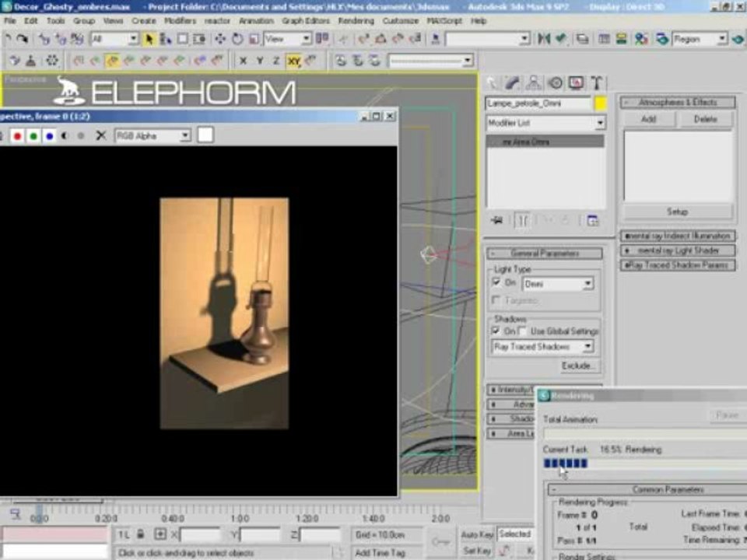Open the Graph Editors menu
This screenshot has height=560, width=747.
[306, 21]
